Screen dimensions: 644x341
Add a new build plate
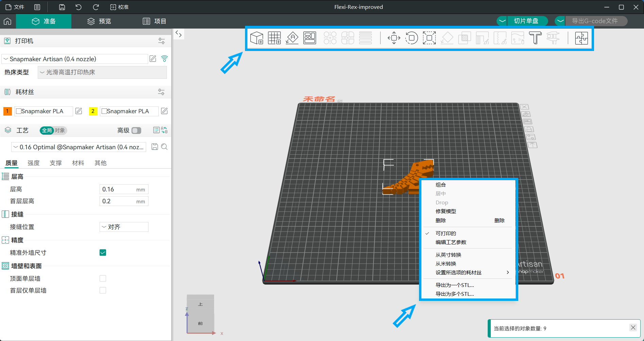274,38
